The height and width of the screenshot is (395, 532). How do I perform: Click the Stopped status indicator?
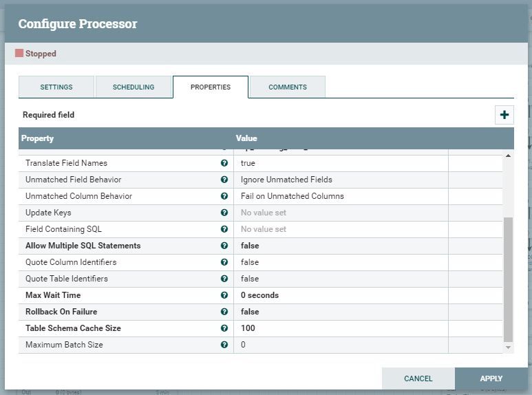coord(36,54)
